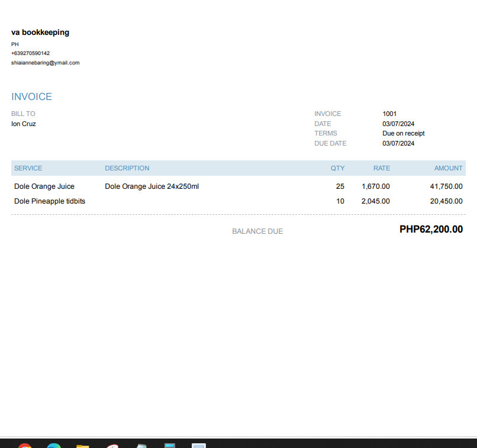Click the SERVICE column header

(x=28, y=168)
